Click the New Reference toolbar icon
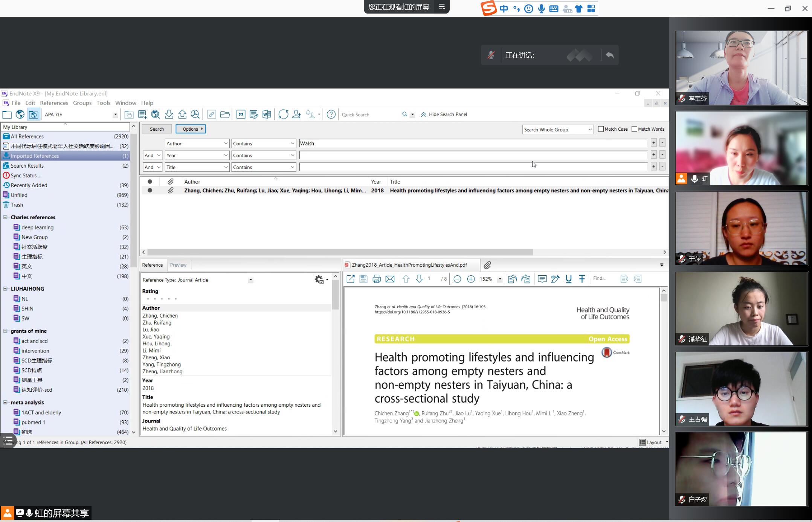The image size is (812, 522). click(142, 114)
